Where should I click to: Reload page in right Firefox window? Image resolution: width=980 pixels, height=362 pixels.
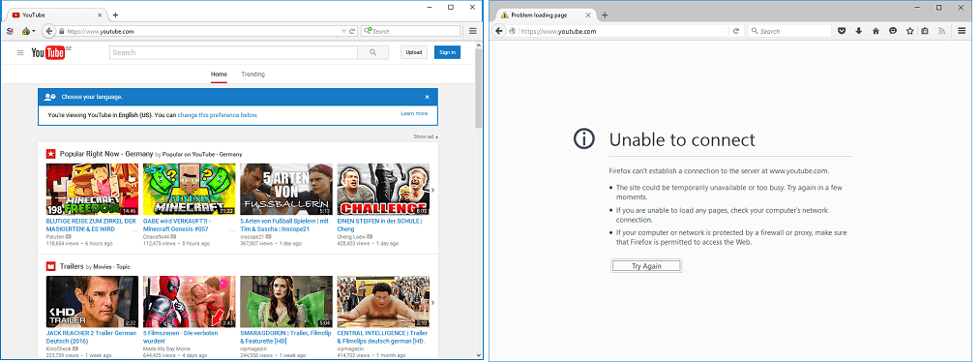coord(736,31)
